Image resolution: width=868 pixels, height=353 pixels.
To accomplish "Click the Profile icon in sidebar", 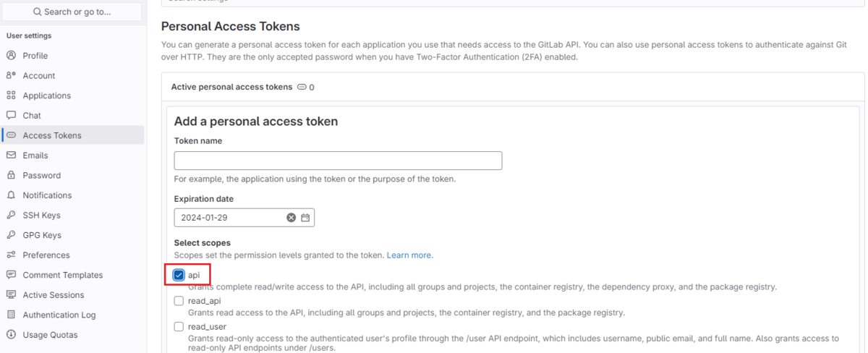I will 11,56.
